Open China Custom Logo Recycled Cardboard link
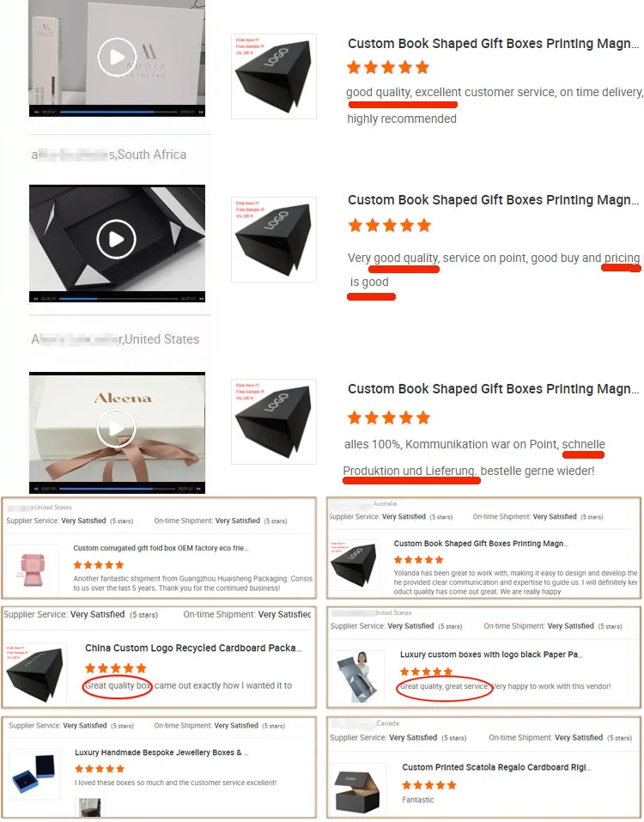 coord(193,648)
